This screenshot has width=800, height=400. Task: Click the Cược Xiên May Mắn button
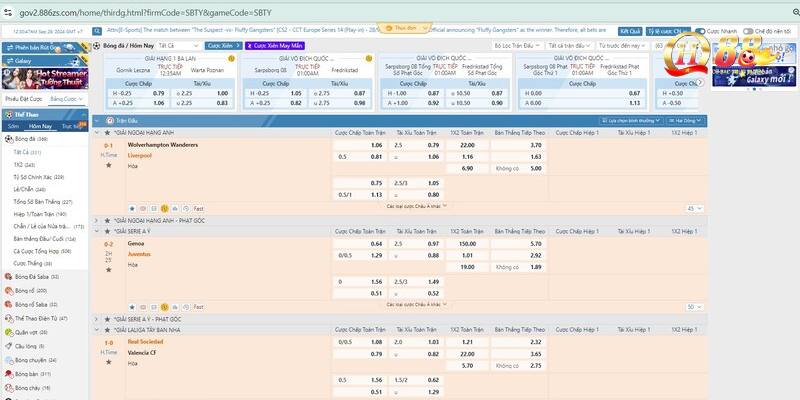point(274,46)
